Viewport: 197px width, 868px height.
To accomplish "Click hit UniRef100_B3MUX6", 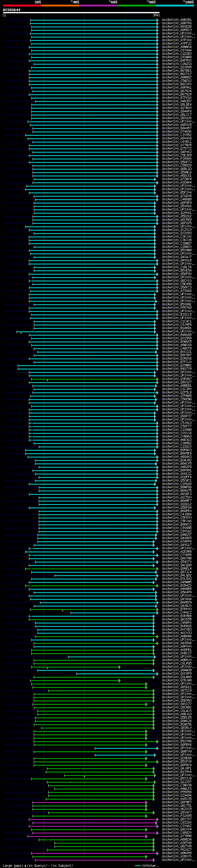I will (177, 358).
